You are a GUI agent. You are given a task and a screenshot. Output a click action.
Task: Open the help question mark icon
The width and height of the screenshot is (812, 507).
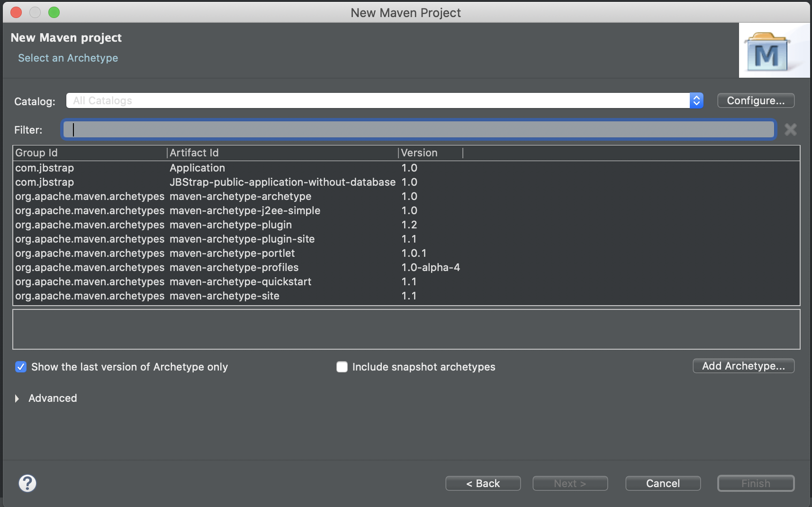(x=27, y=483)
